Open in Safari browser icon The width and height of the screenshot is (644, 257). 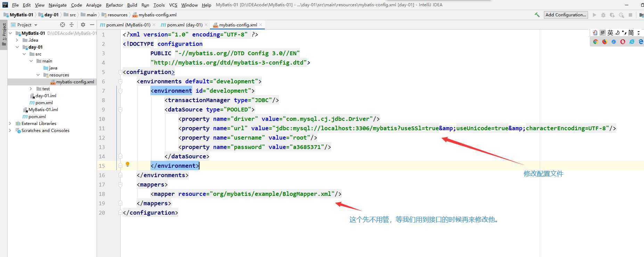coord(613,42)
